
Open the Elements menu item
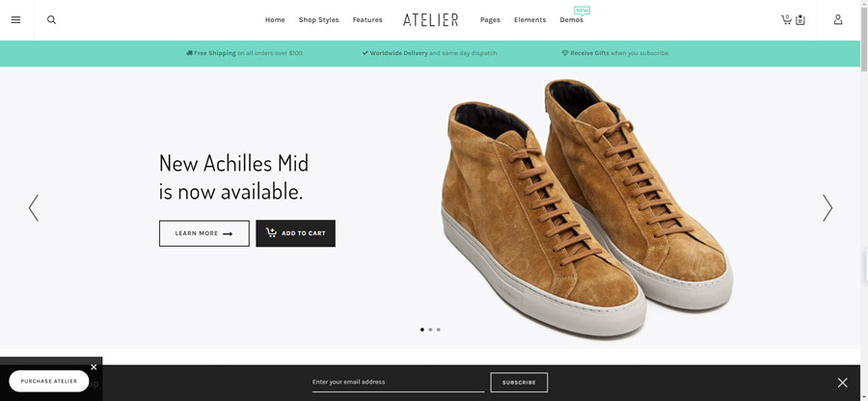pyautogui.click(x=529, y=20)
